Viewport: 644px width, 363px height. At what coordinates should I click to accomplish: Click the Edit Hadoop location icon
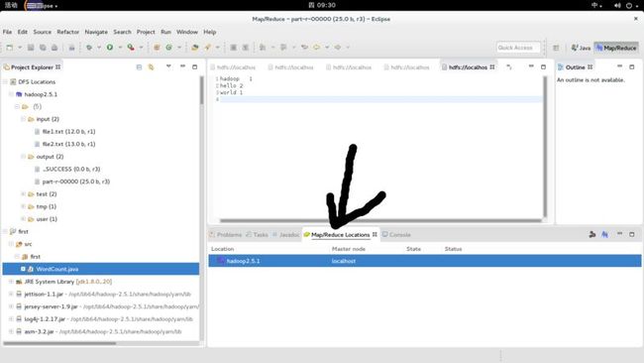coord(592,234)
